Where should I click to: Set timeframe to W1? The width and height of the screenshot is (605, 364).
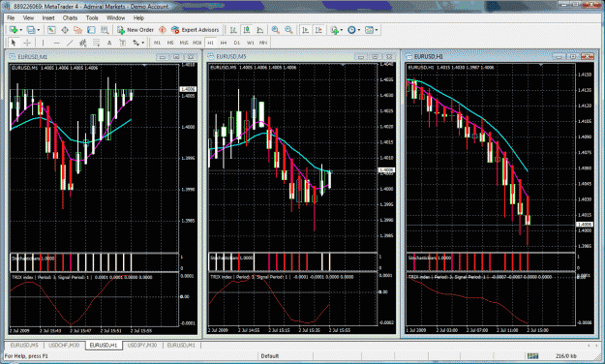[251, 43]
